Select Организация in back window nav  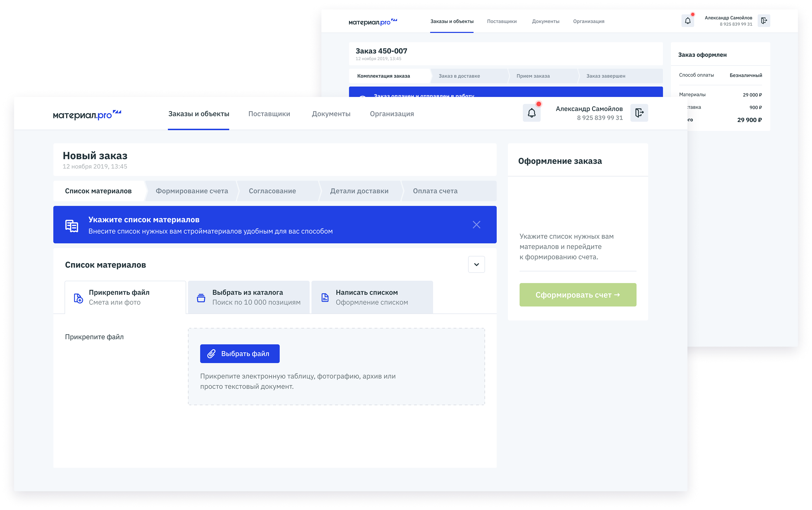[588, 21]
